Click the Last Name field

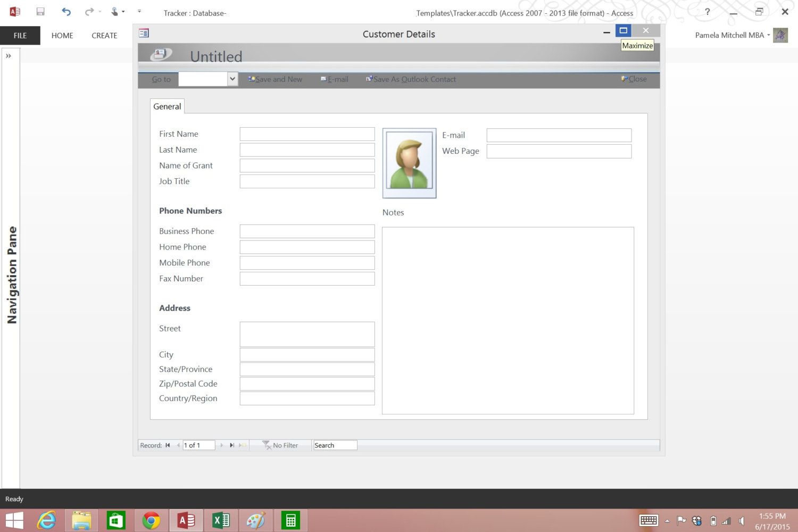(307, 150)
